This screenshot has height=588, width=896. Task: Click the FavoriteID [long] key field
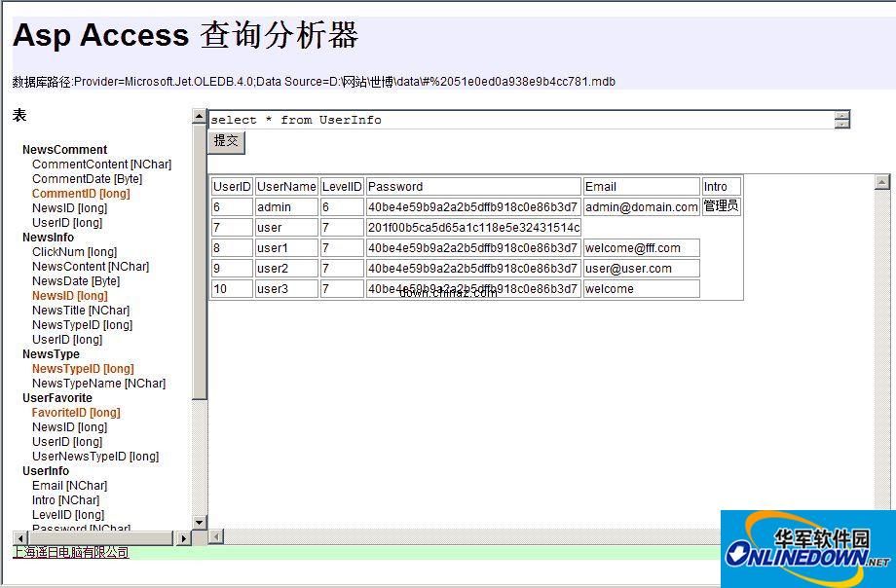point(76,413)
